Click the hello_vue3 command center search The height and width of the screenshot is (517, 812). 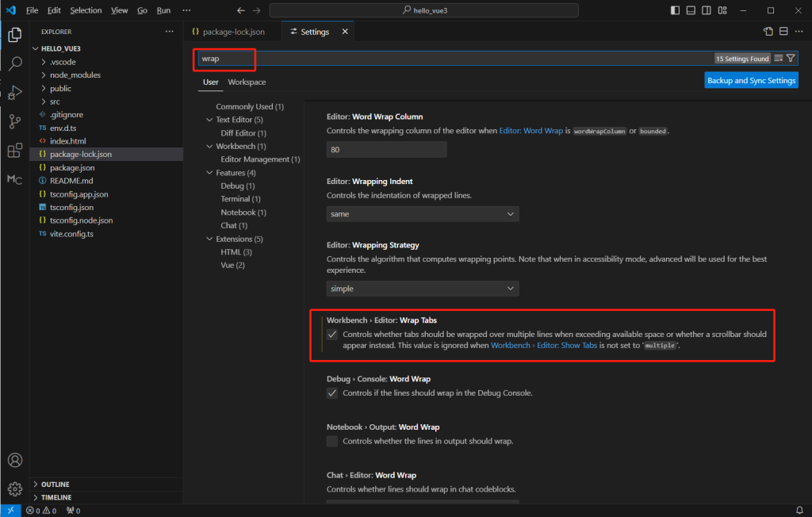tap(424, 10)
